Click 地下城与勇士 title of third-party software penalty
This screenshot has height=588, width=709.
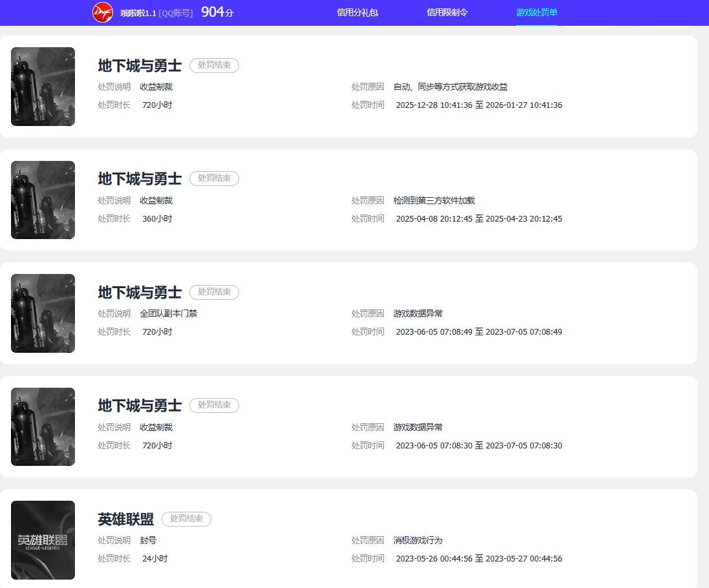point(140,179)
